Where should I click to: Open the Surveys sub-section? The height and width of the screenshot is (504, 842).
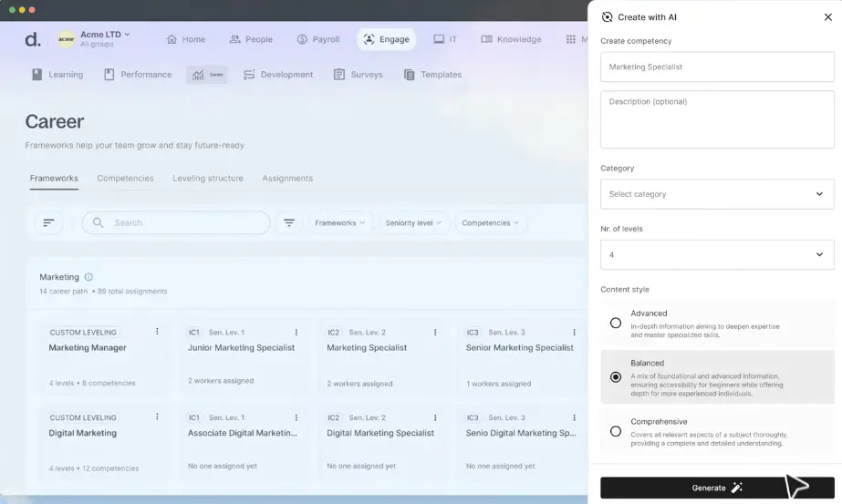[x=359, y=75]
